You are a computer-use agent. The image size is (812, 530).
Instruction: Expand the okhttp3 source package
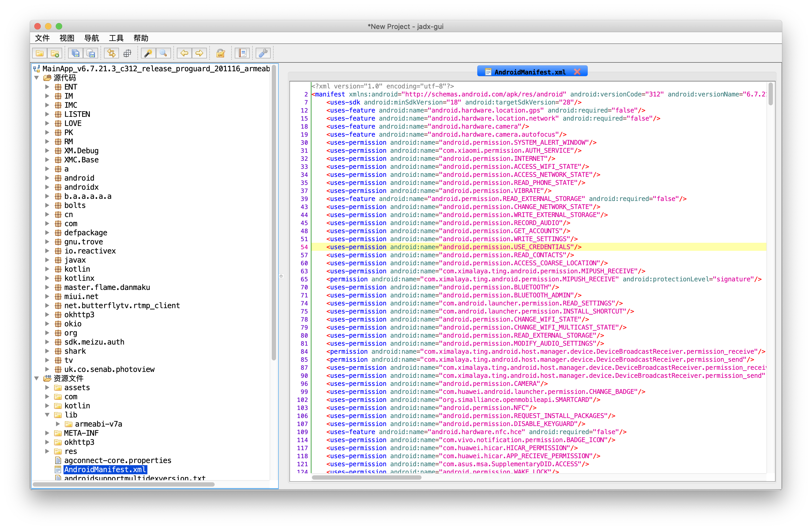(47, 315)
